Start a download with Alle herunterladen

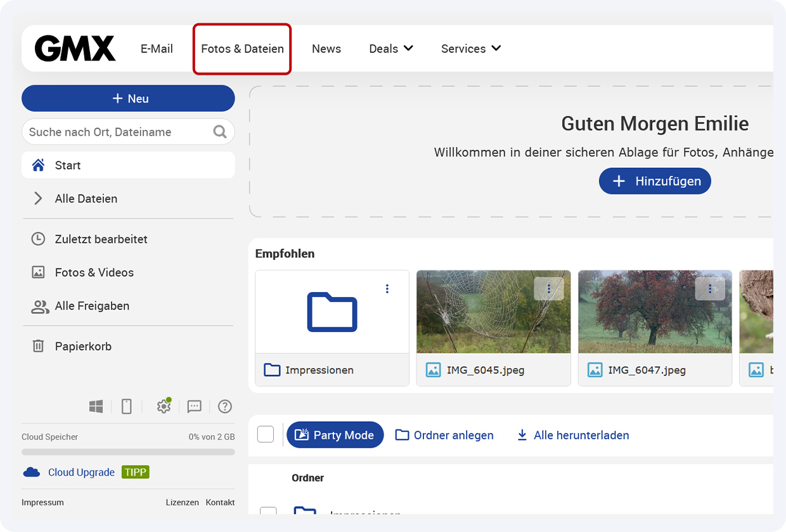(572, 435)
